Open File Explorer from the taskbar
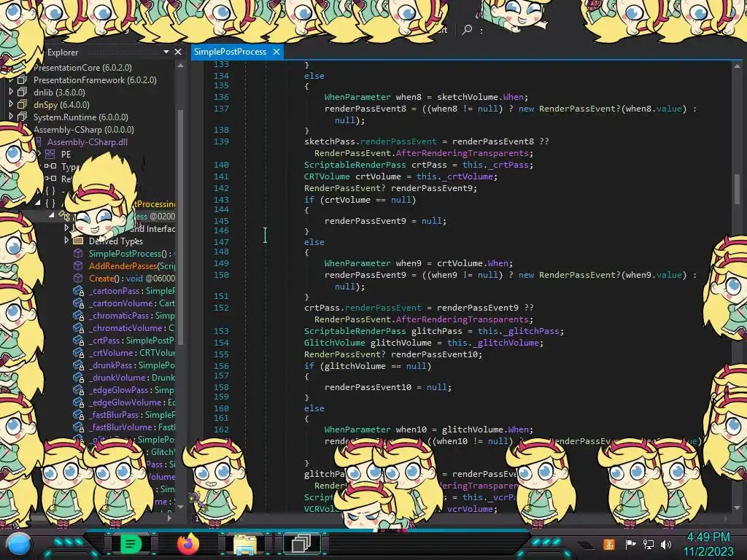The width and height of the screenshot is (747, 560). point(245,544)
